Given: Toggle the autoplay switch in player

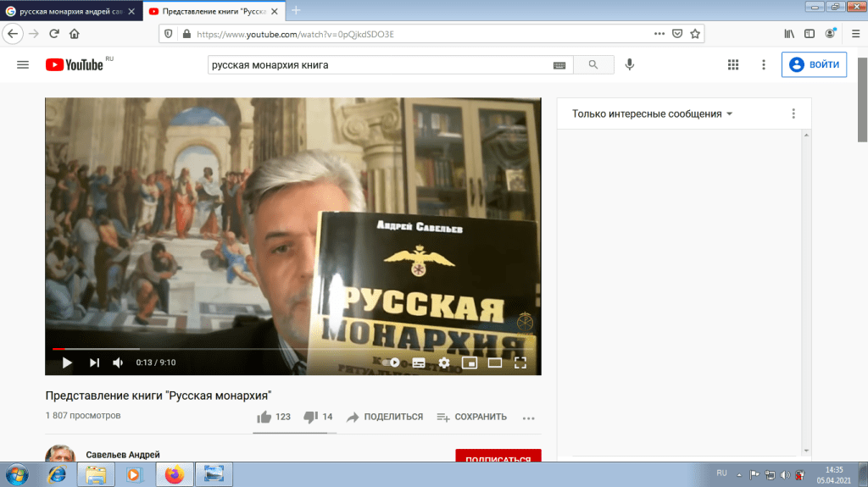Looking at the screenshot, I should tap(391, 362).
